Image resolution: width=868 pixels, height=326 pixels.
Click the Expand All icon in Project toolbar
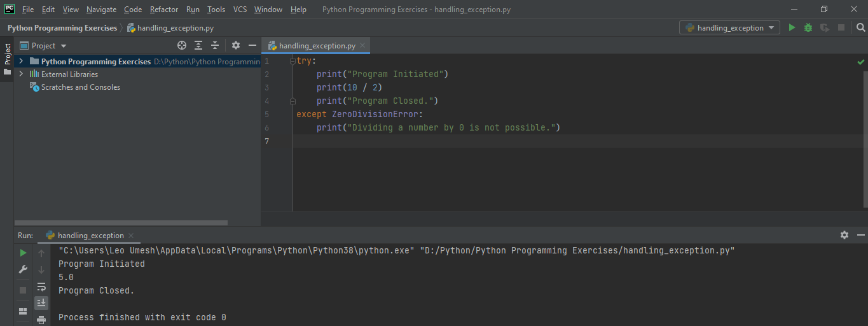198,45
